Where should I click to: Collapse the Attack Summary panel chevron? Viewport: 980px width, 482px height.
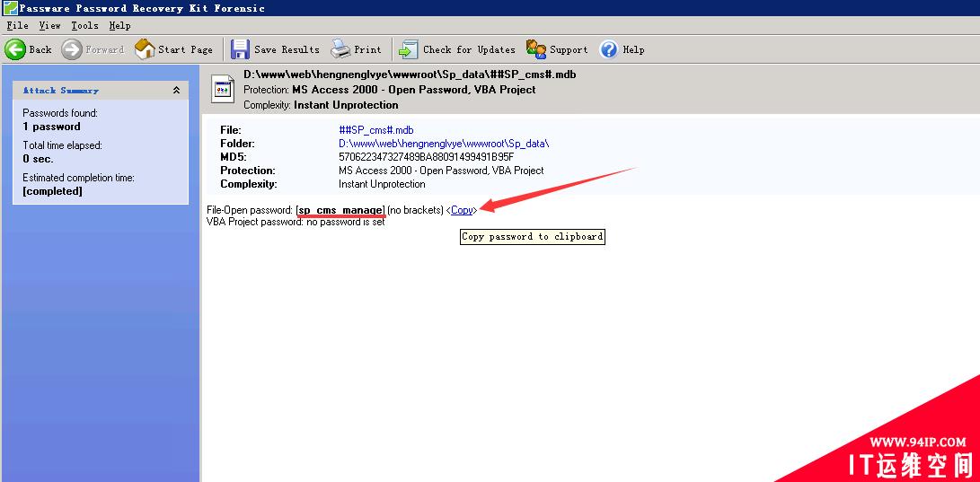[x=176, y=91]
